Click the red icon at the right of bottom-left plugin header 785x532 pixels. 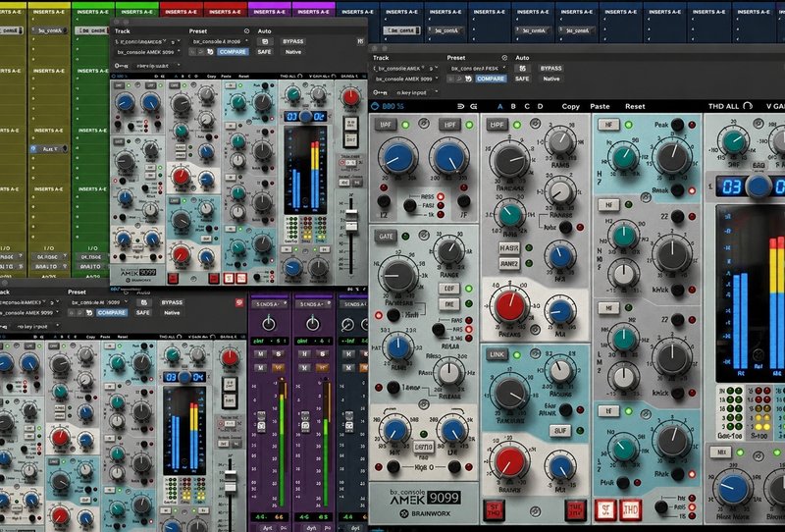click(239, 302)
